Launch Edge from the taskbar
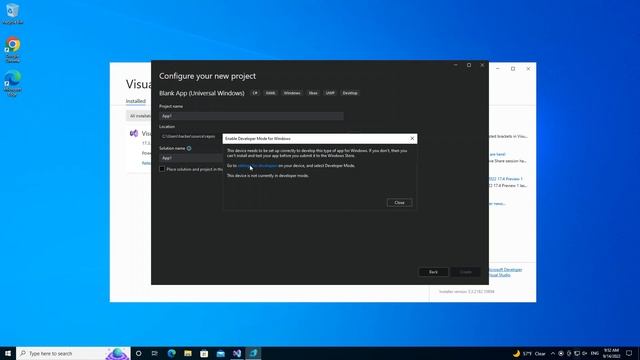This screenshot has width=640, height=360. click(x=171, y=353)
